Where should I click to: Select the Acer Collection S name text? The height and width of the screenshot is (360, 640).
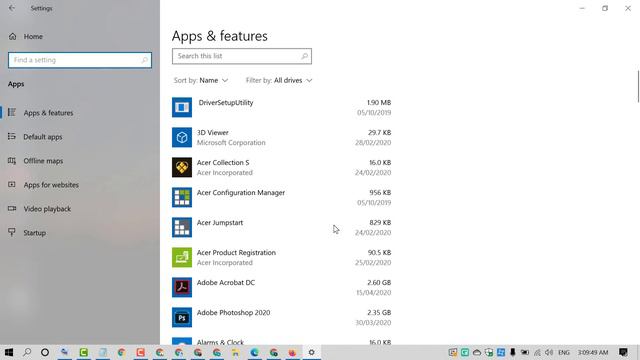point(223,162)
